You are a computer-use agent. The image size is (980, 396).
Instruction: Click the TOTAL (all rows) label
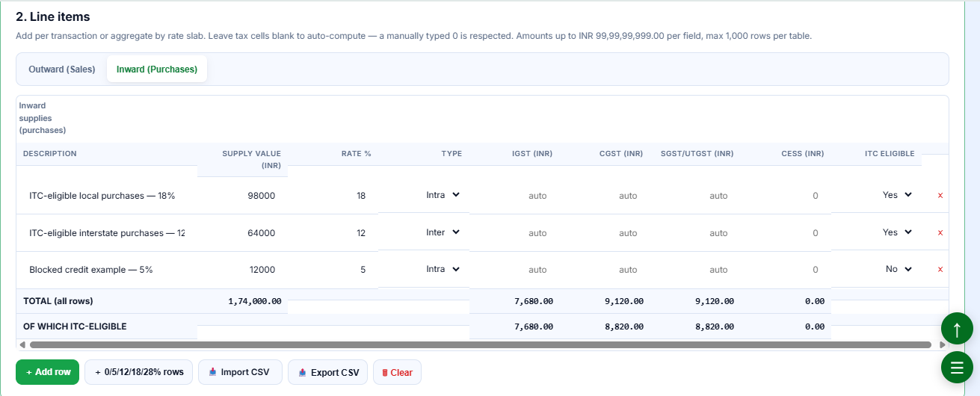click(x=58, y=301)
